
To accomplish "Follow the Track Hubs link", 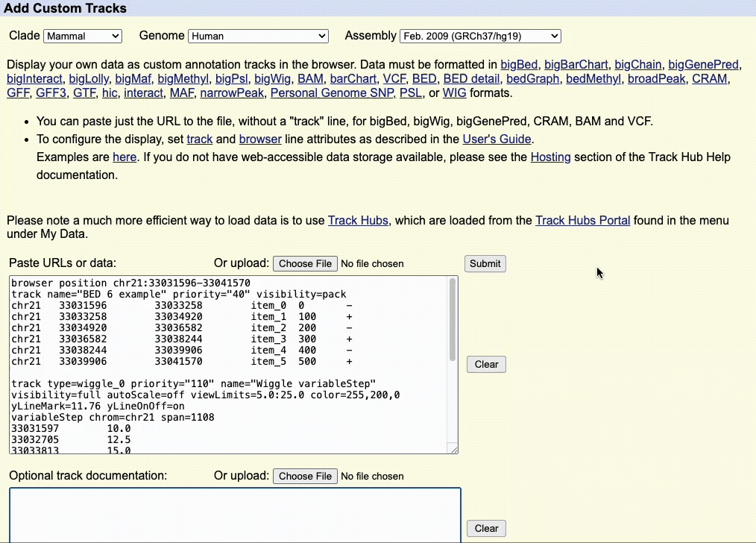I will 360,220.
